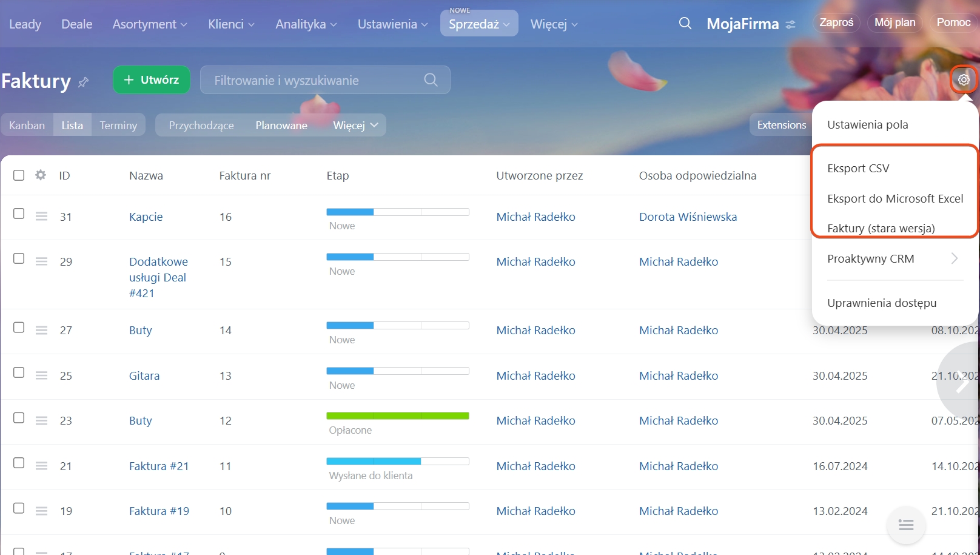The width and height of the screenshot is (980, 555).
Task: Switch to the Kanban view tab
Action: click(x=27, y=125)
